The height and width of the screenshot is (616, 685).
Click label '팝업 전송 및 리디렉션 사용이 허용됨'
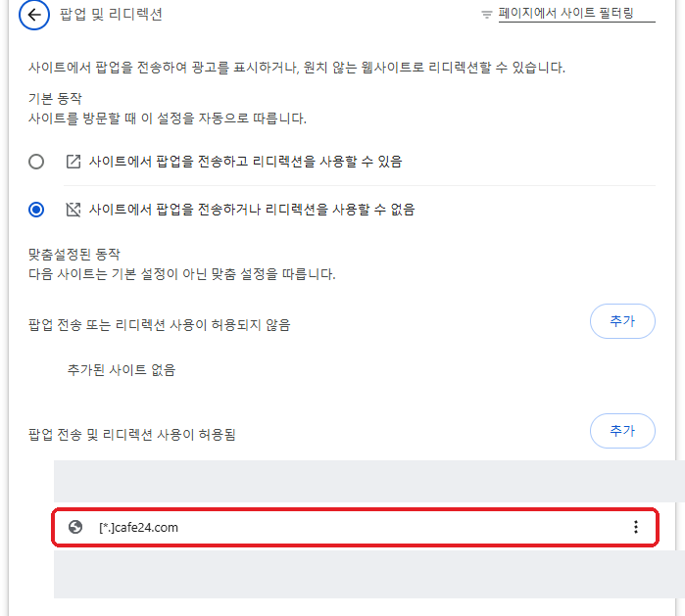pos(132,435)
